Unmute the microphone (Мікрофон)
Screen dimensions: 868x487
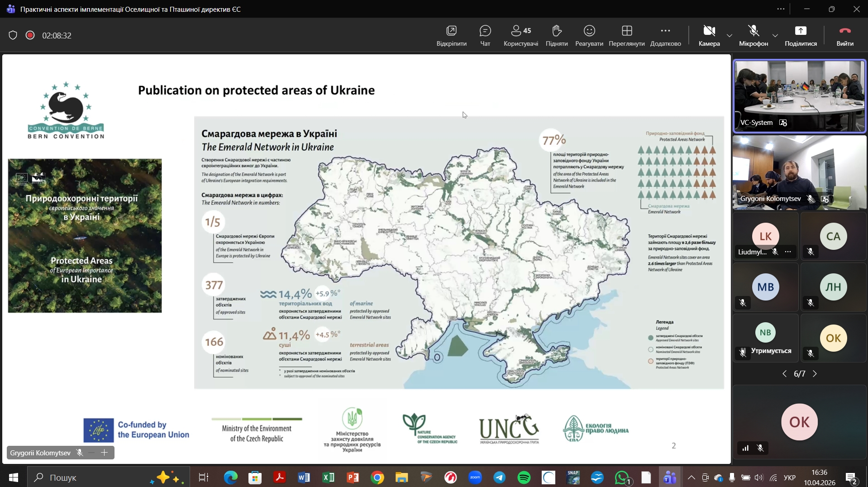(x=753, y=35)
